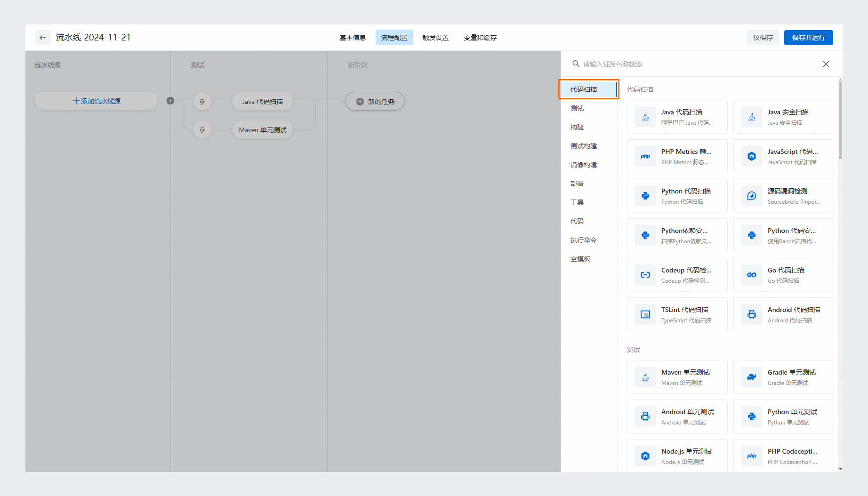Select the 工具 category
The width and height of the screenshot is (868, 496).
pyautogui.click(x=588, y=202)
